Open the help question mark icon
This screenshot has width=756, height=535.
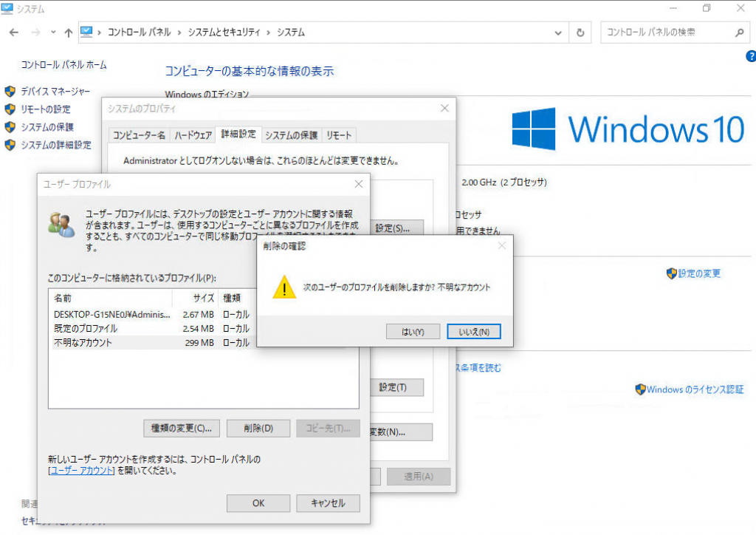pos(751,56)
